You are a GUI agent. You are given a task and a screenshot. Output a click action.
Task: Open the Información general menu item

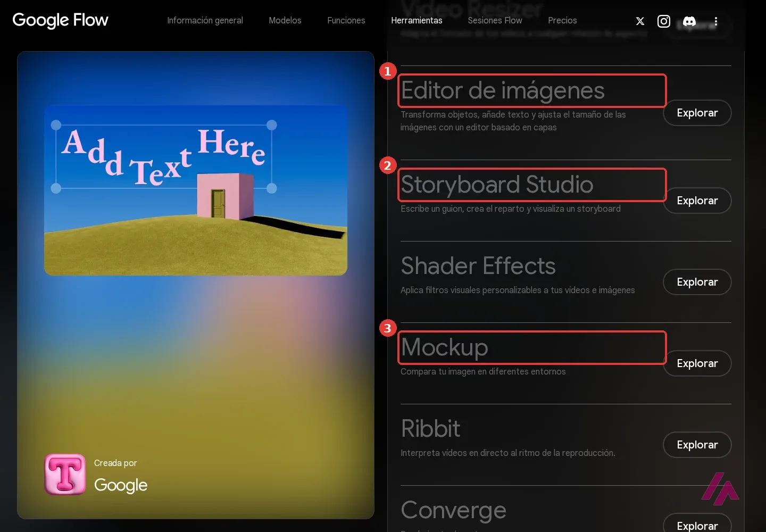[x=205, y=20]
